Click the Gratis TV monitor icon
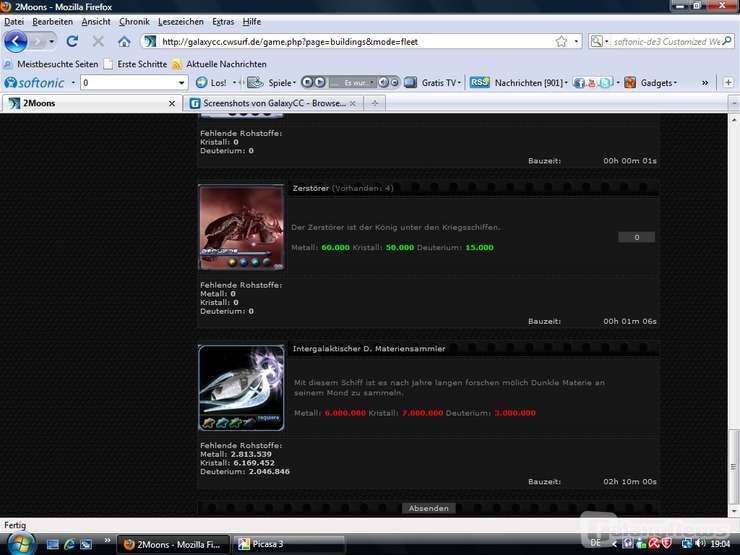740x555 pixels. [x=411, y=83]
